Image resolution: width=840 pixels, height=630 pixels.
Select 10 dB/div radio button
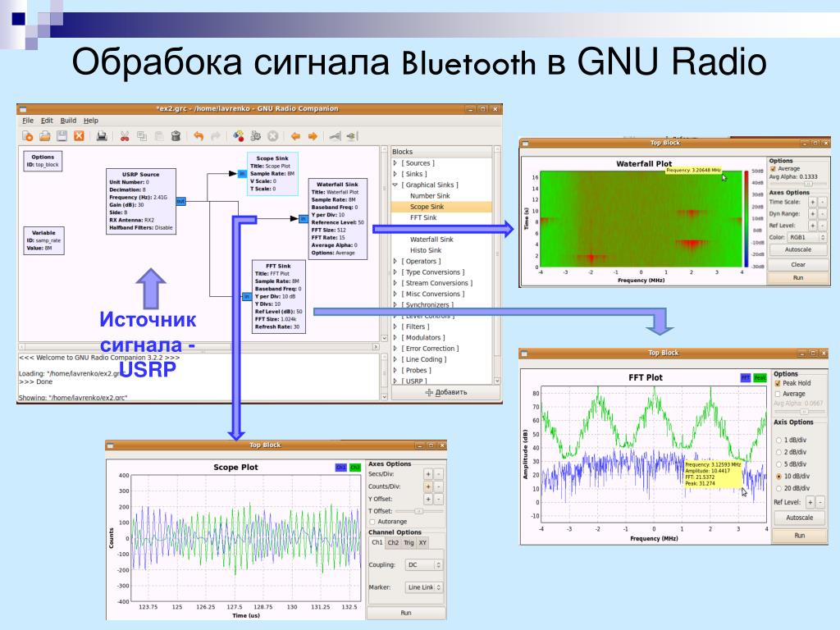coord(778,477)
